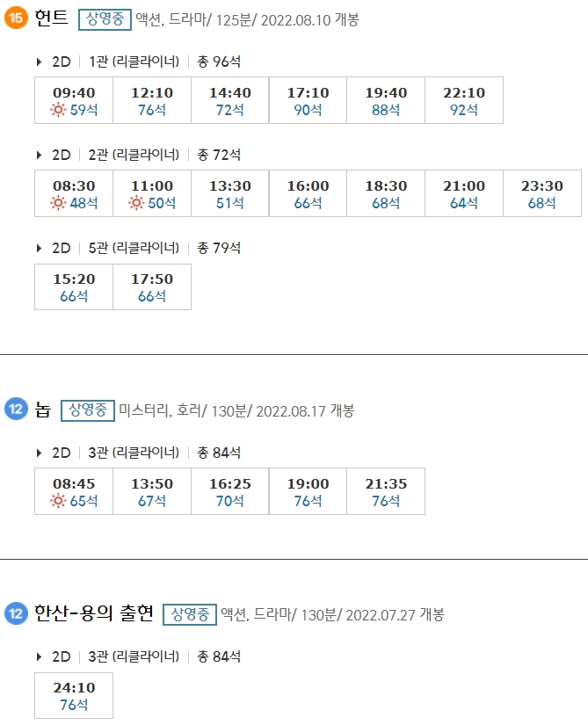Click the age rating 15 badge next to 헌트
The image size is (588, 725).
(16, 16)
